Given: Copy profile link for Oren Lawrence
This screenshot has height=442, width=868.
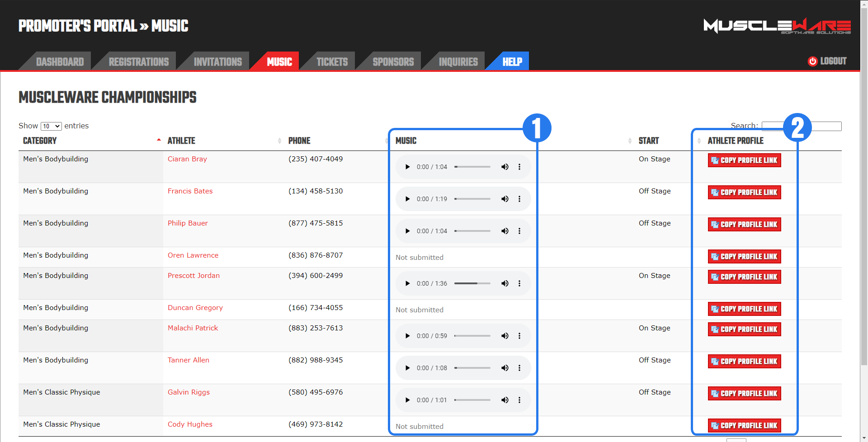Looking at the screenshot, I should coord(744,257).
